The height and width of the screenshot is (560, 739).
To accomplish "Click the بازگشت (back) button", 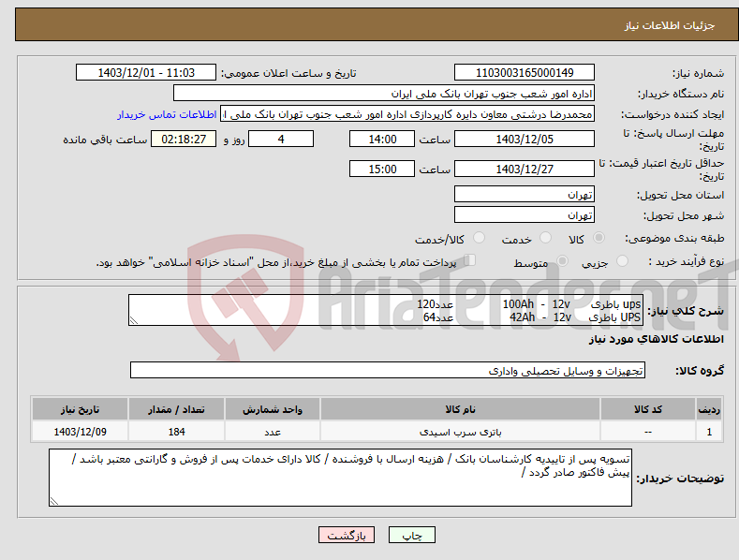I will 347,535.
